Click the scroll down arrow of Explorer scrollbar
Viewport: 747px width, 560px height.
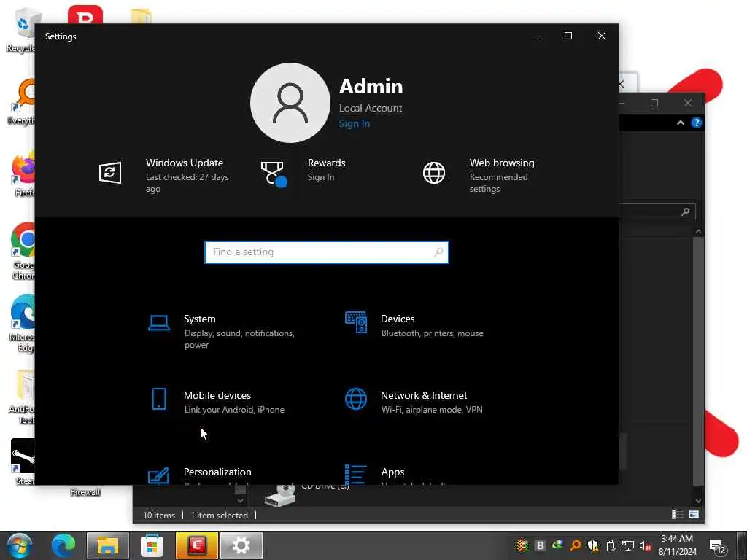tap(698, 501)
